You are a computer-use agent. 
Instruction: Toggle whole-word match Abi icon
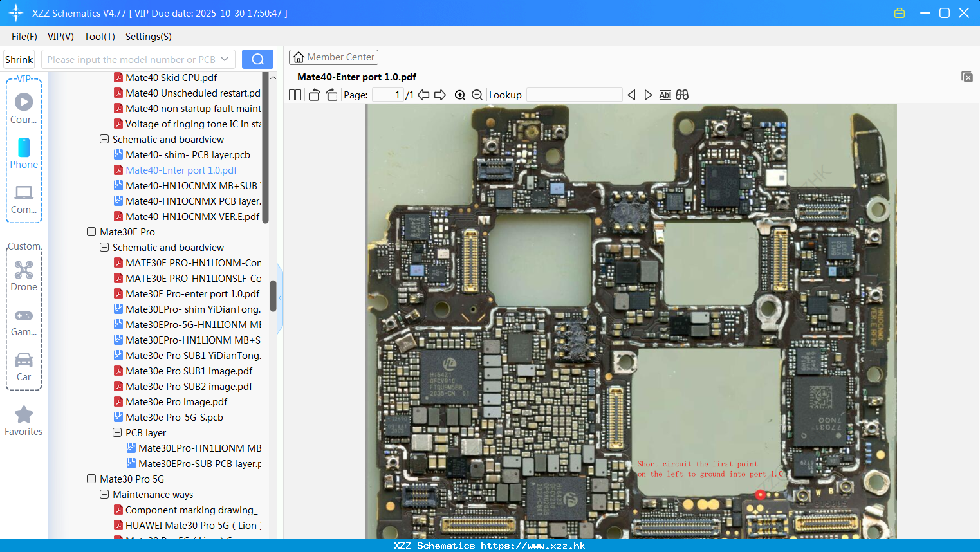tap(665, 95)
